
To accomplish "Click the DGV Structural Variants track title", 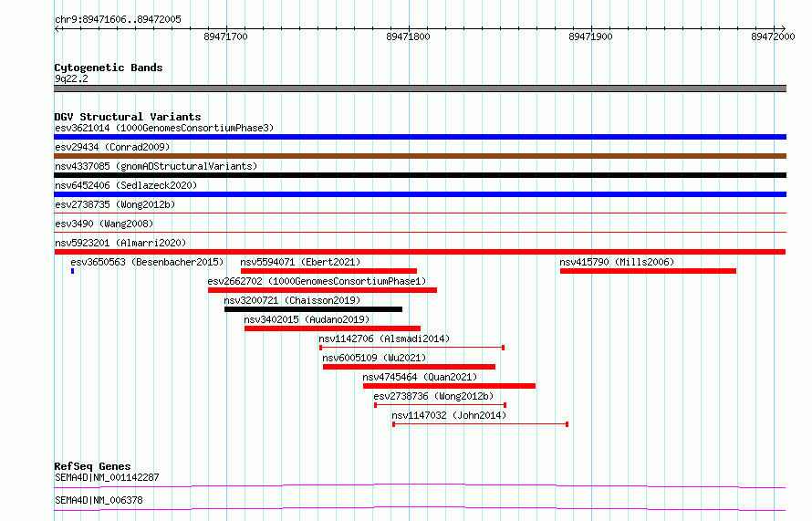I will click(128, 117).
